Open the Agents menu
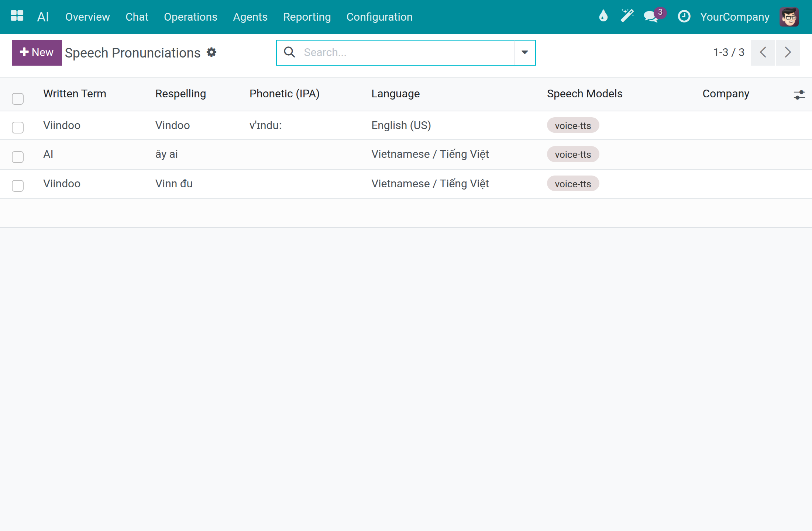Screen dimensions: 812x531 [250, 17]
